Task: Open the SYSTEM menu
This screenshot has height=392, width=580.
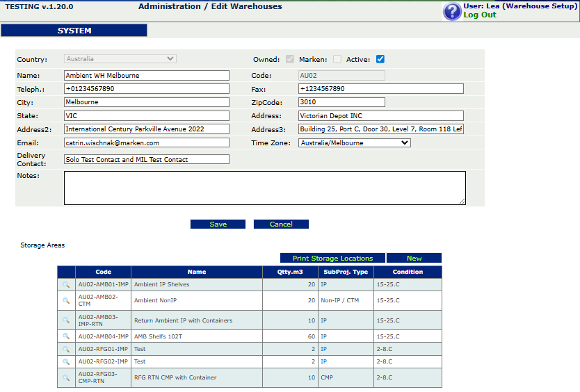Action: pos(74,31)
